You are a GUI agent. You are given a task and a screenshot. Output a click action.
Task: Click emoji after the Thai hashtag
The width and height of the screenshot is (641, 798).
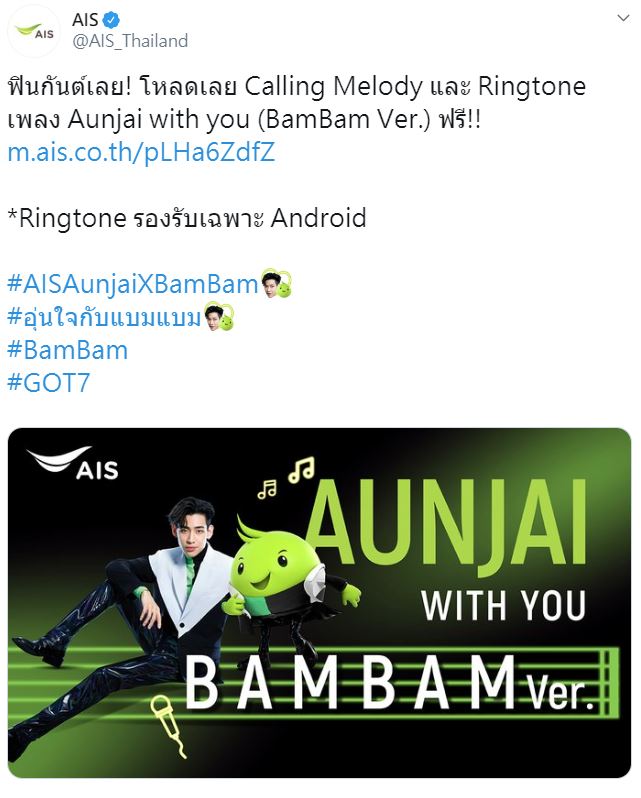[x=219, y=317]
